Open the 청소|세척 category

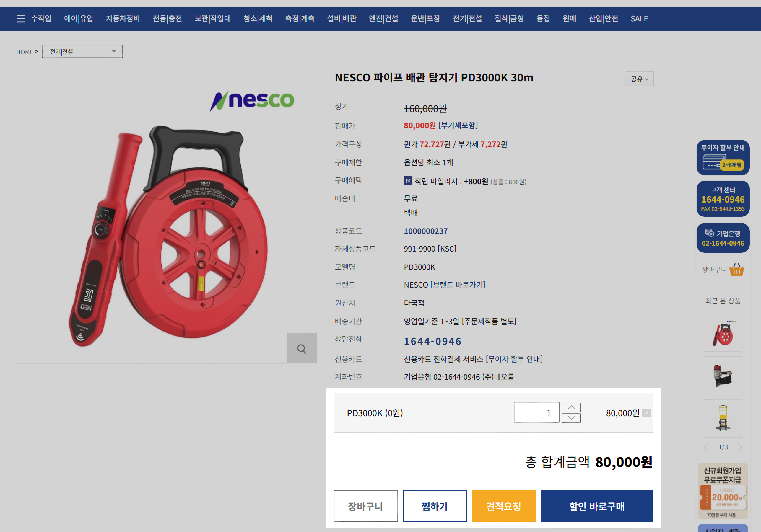coord(258,19)
